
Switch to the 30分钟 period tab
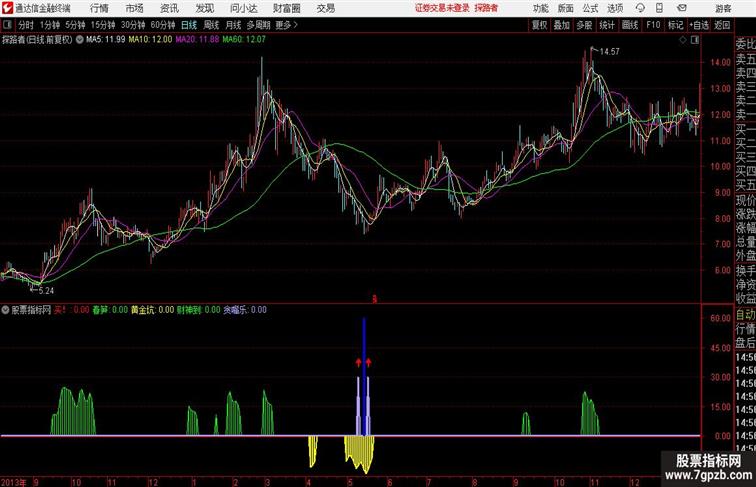[x=133, y=25]
